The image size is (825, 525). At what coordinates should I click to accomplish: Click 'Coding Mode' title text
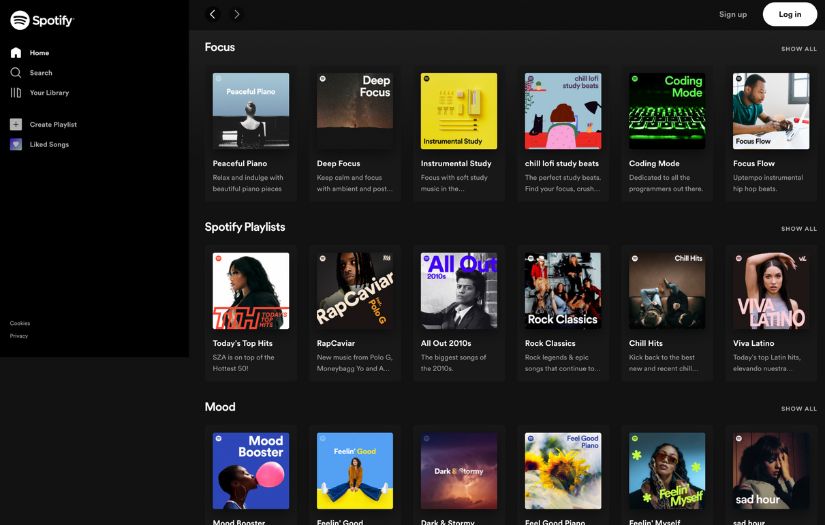coord(654,164)
